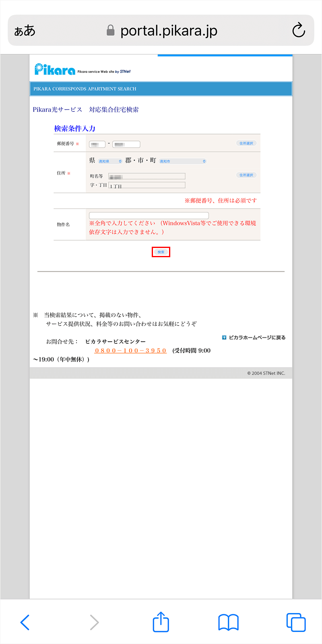Click 住所選択 button beside postal code
The height and width of the screenshot is (644, 322).
[246, 143]
